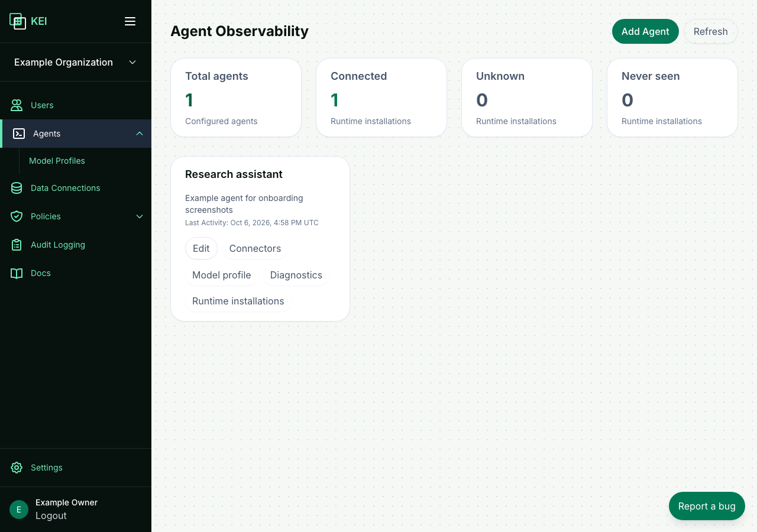Click the Data Connections database icon

17,188
